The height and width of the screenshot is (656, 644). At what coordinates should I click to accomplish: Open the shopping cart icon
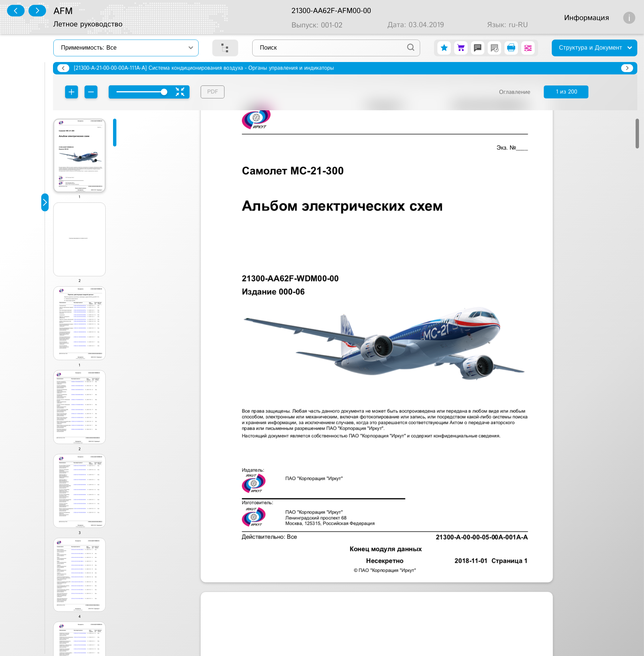(x=461, y=48)
